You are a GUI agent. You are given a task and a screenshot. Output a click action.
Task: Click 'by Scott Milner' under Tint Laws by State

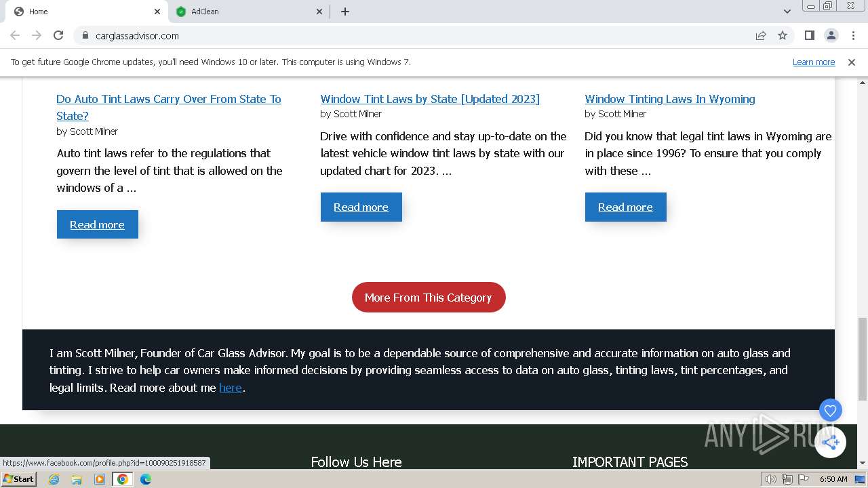point(351,114)
